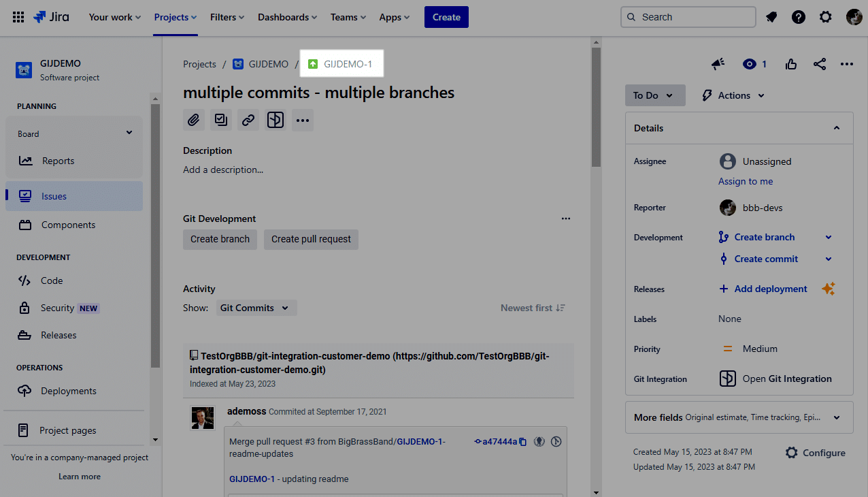868x497 pixels.
Task: Select Issues in the sidebar
Action: point(54,196)
